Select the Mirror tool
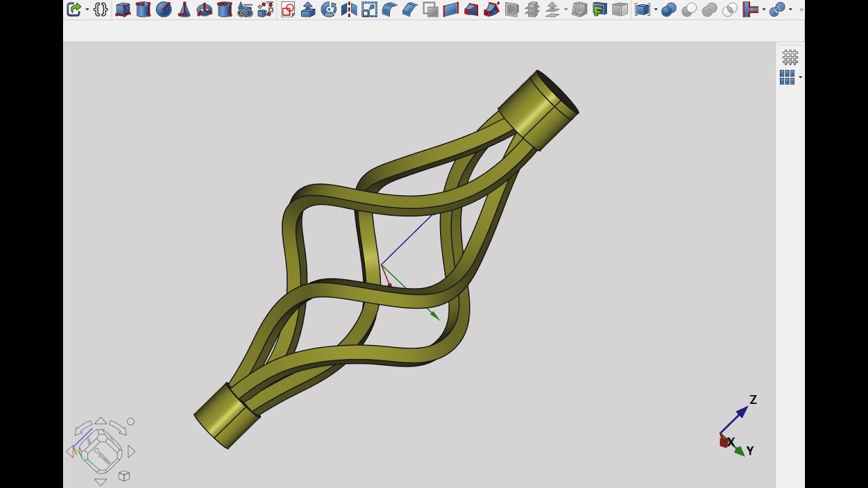The width and height of the screenshot is (868, 488). (349, 9)
